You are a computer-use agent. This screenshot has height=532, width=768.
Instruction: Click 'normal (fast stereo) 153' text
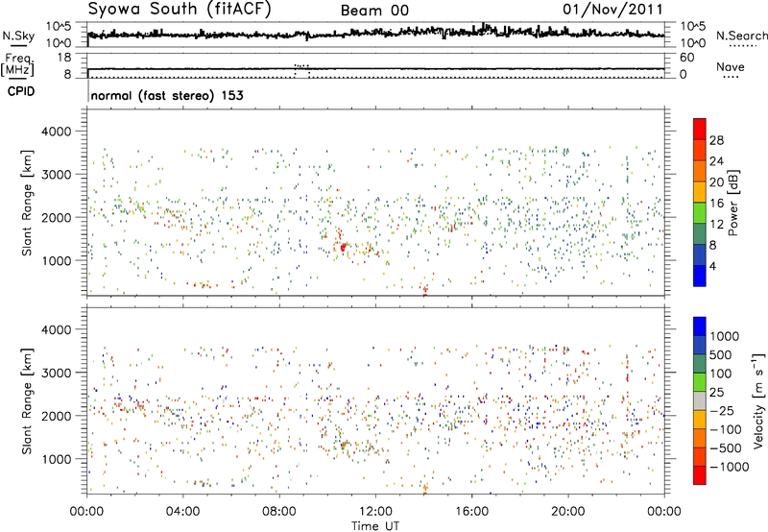167,95
